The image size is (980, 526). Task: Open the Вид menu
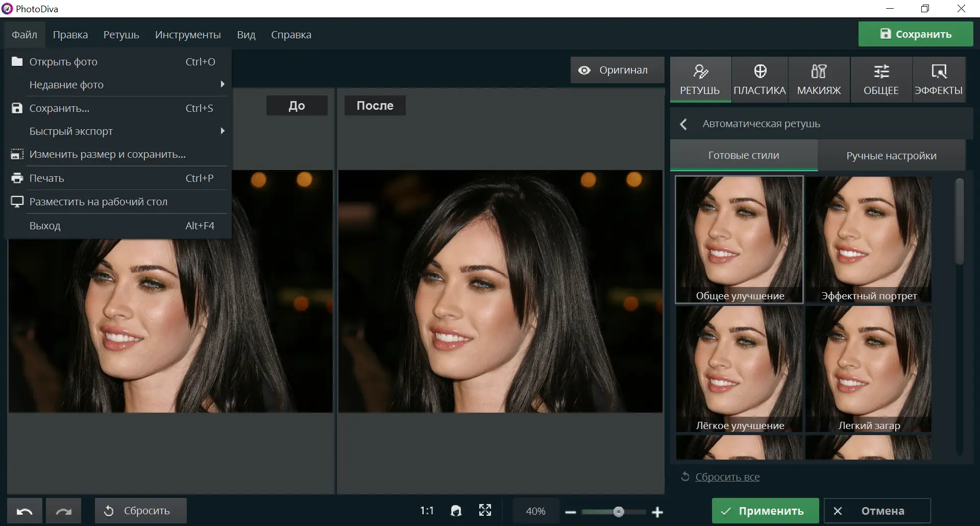pos(246,35)
